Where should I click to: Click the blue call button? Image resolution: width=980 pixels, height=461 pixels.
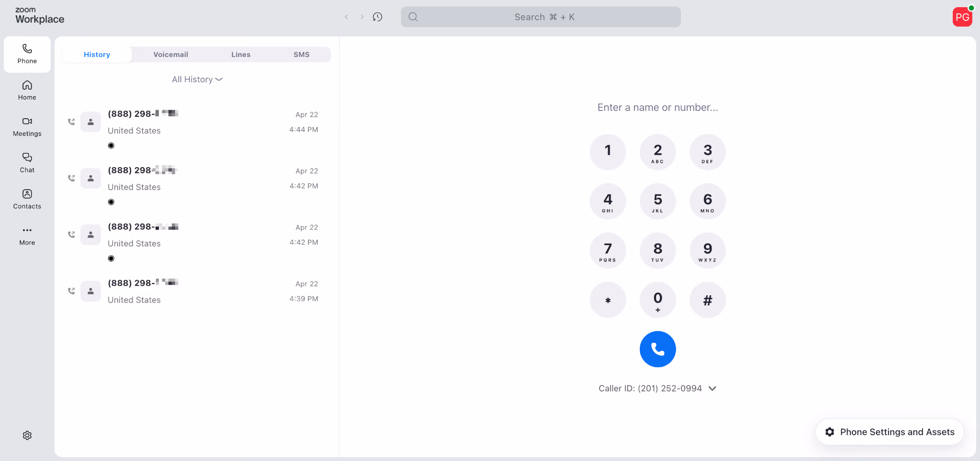click(657, 349)
